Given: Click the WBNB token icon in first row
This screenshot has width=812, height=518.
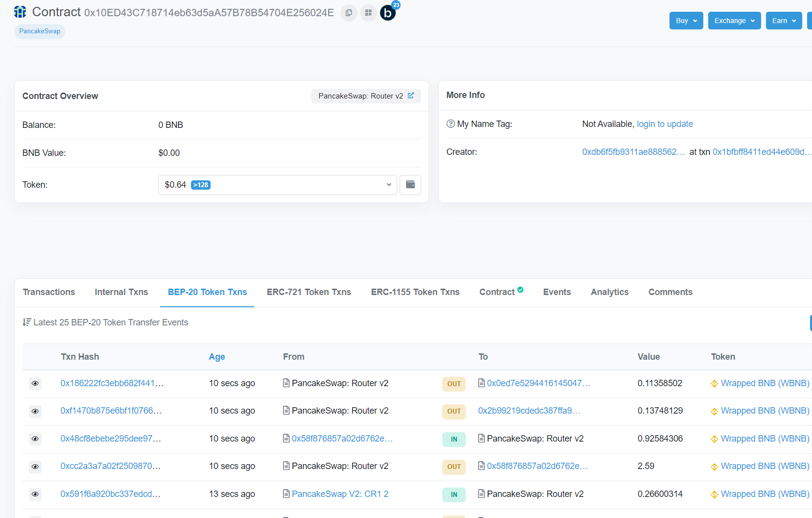Looking at the screenshot, I should [715, 384].
